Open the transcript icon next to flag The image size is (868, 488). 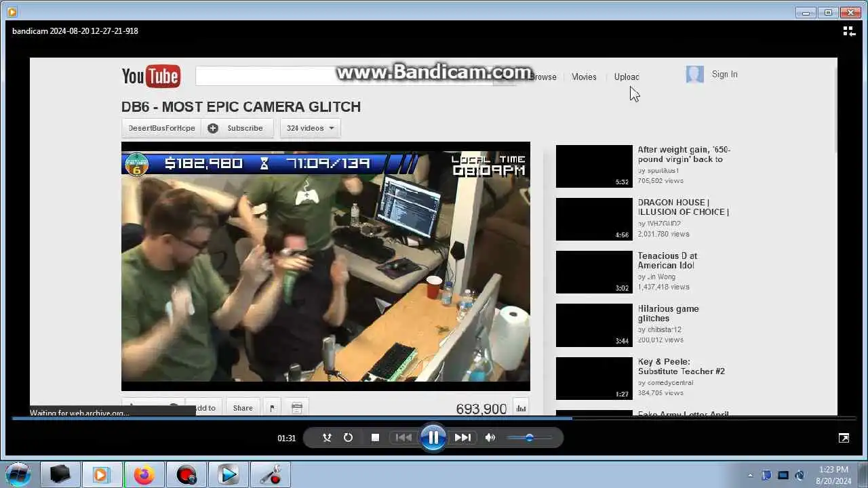[x=296, y=408]
